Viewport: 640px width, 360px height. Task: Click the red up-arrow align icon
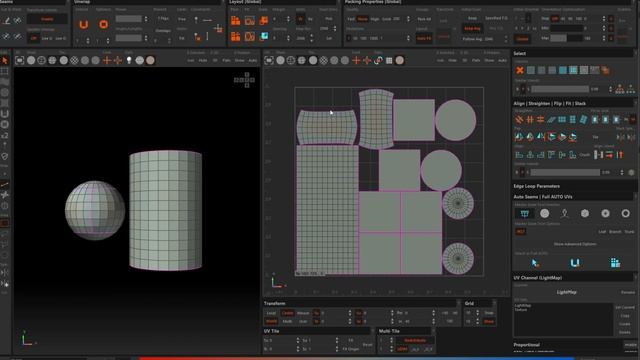click(x=620, y=155)
